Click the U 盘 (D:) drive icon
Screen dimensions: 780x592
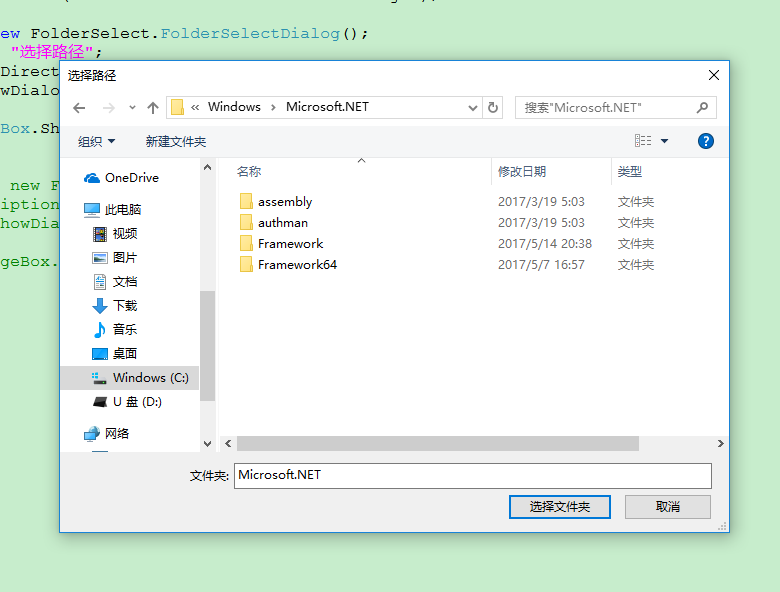pos(100,402)
